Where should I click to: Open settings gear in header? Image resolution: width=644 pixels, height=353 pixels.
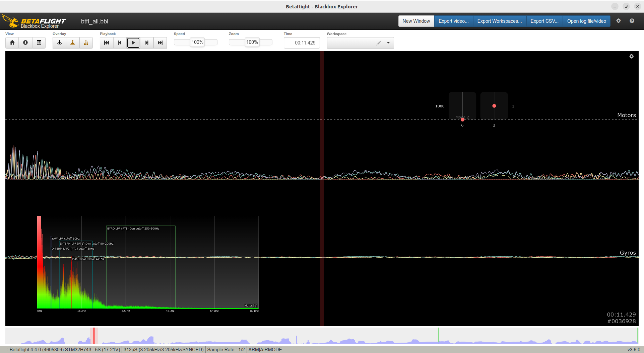pyautogui.click(x=619, y=21)
